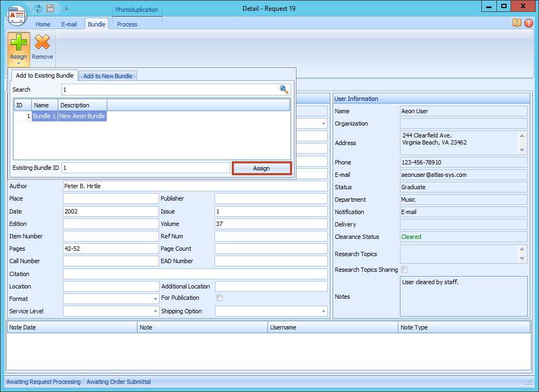Open Help via the question mark icon
The width and height of the screenshot is (539, 392).
click(529, 23)
